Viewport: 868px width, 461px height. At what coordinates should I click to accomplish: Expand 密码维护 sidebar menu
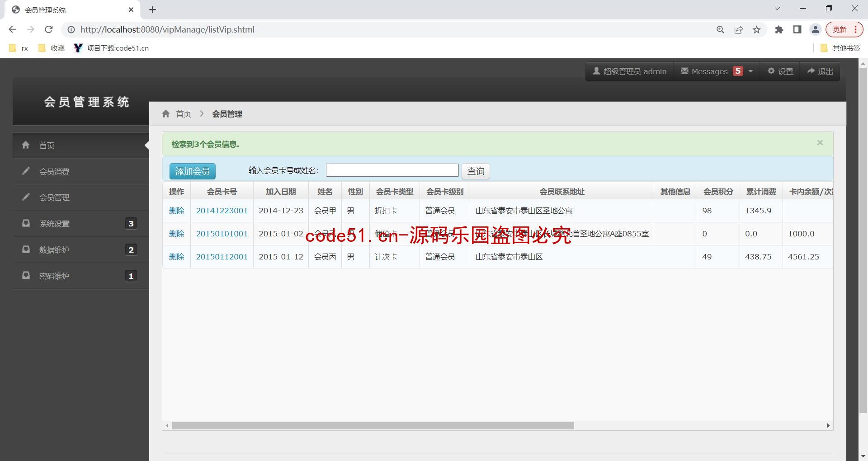(80, 276)
